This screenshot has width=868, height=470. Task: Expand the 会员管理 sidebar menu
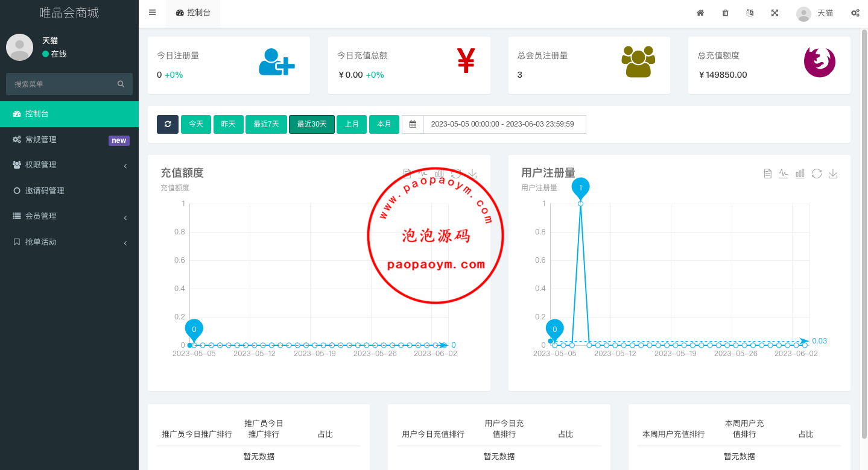click(69, 216)
